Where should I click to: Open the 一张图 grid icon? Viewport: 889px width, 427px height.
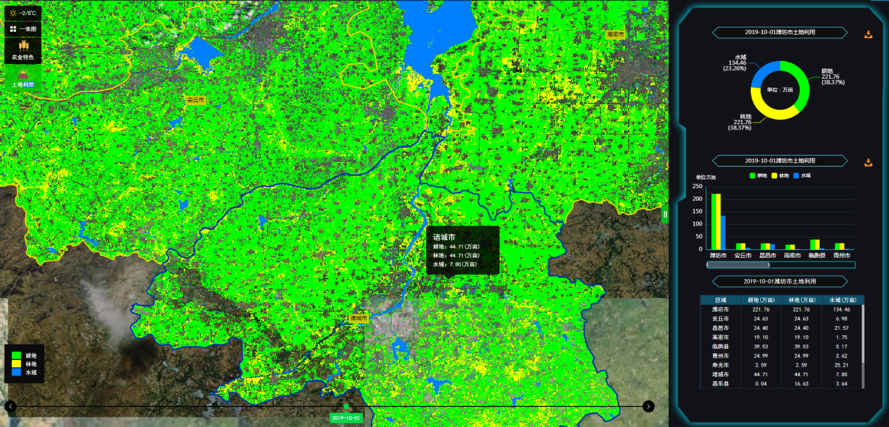12,29
